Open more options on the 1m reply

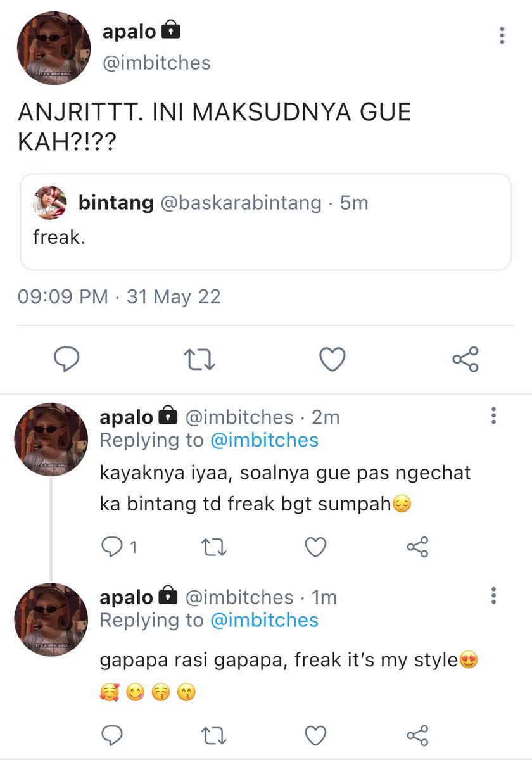(493, 595)
